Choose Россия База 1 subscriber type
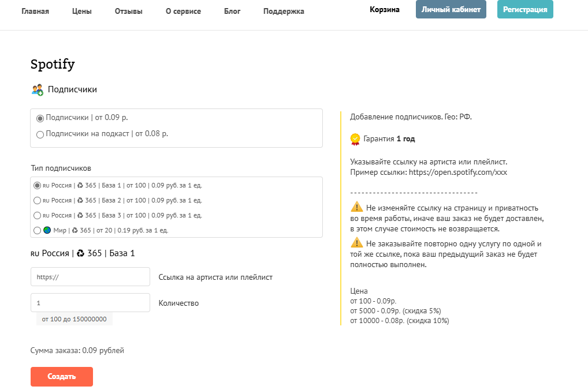 coord(37,185)
